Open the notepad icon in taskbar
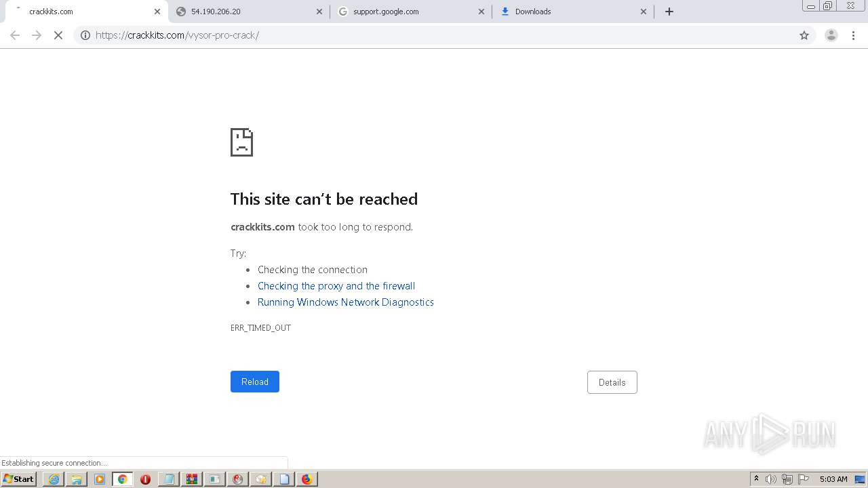Viewport: 868px width, 488px height. [x=168, y=479]
